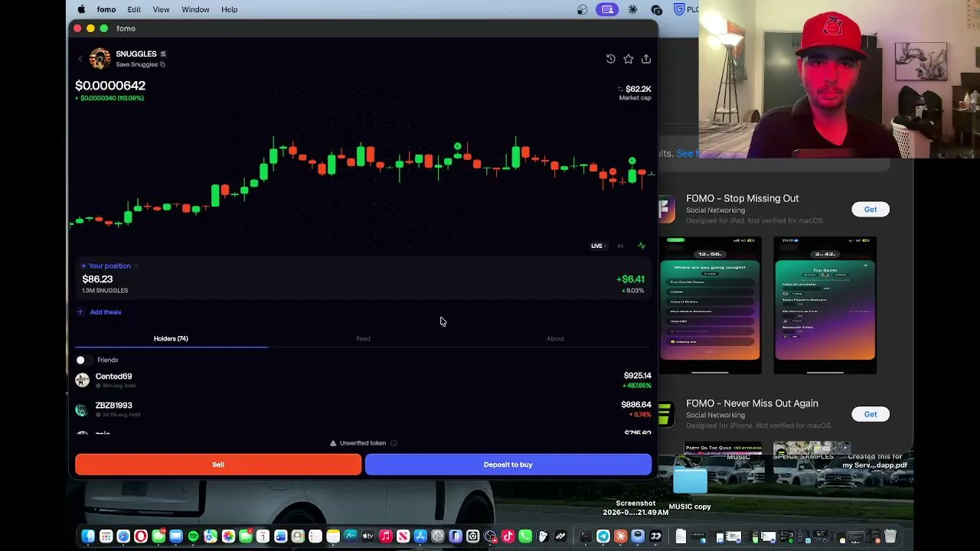
Task: Open Finder from the Dock
Action: pos(88,536)
